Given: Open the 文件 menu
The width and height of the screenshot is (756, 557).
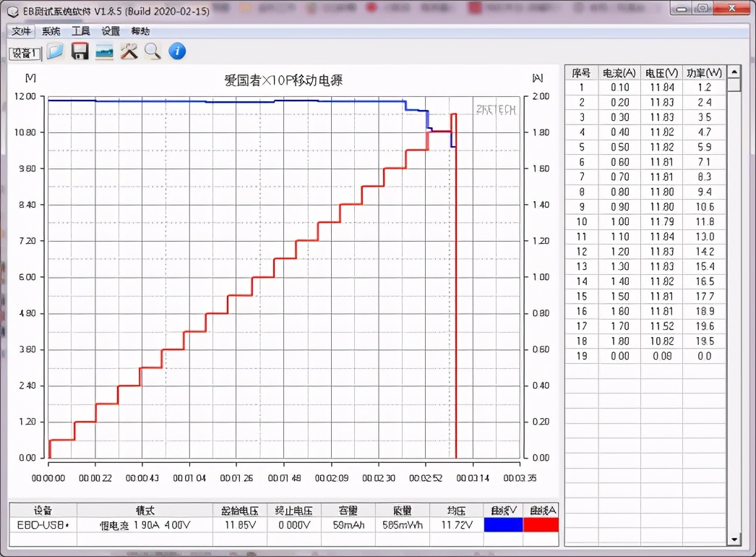Looking at the screenshot, I should point(21,31).
